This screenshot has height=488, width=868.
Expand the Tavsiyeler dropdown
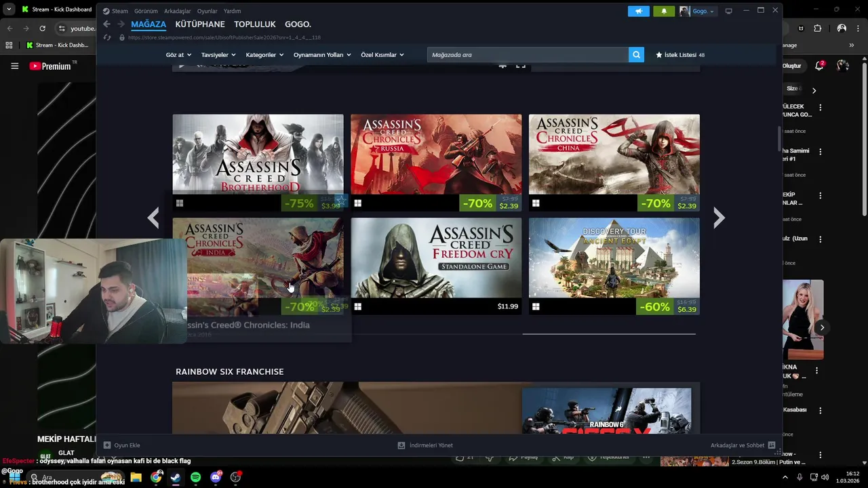click(218, 55)
